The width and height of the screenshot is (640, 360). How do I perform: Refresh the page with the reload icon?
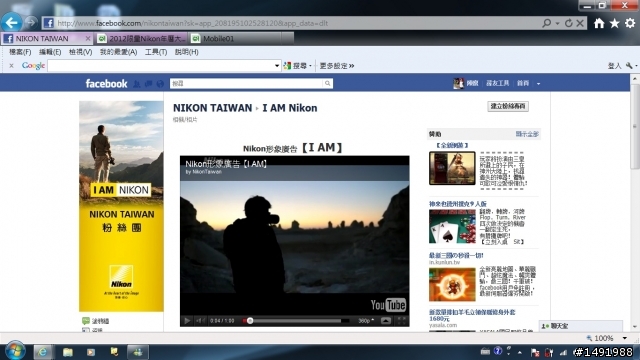(569, 23)
